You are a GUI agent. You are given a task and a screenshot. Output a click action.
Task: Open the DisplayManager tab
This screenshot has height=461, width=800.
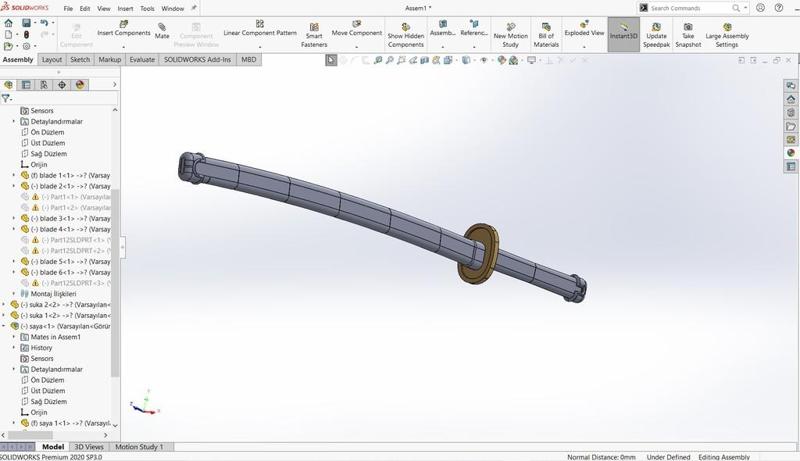click(80, 85)
